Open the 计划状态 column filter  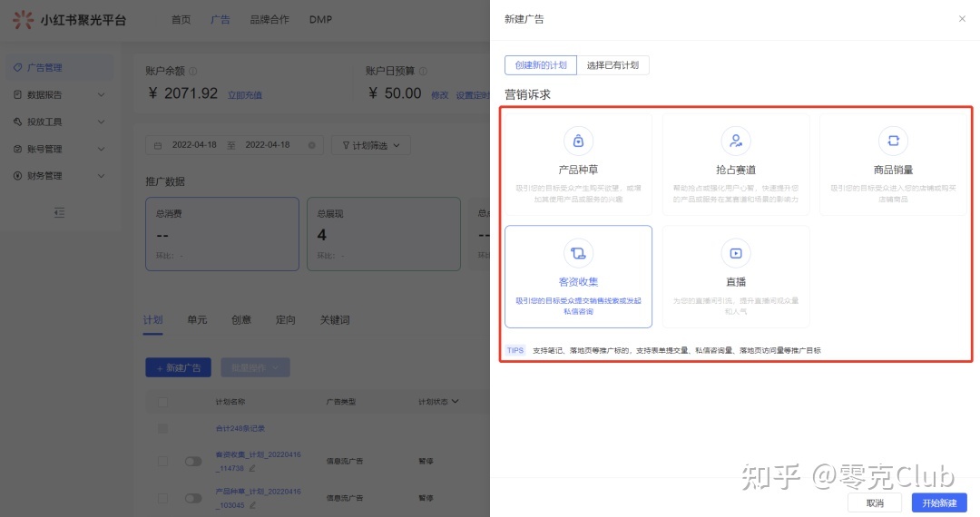[x=455, y=402]
